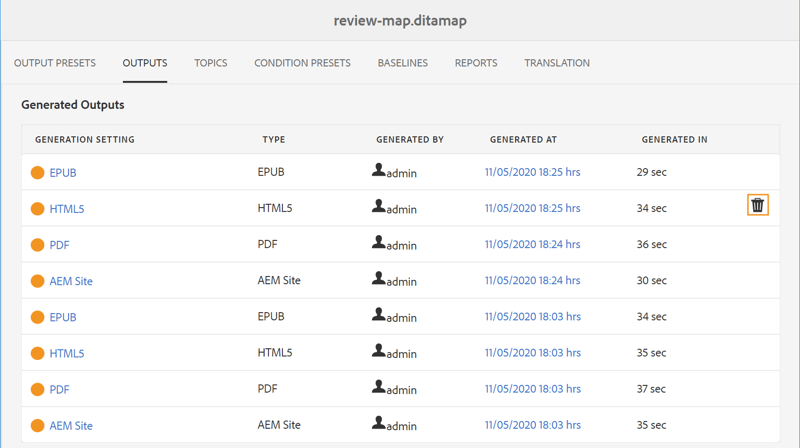
Task: Click orange status dot beside first PDF
Action: click(x=37, y=245)
